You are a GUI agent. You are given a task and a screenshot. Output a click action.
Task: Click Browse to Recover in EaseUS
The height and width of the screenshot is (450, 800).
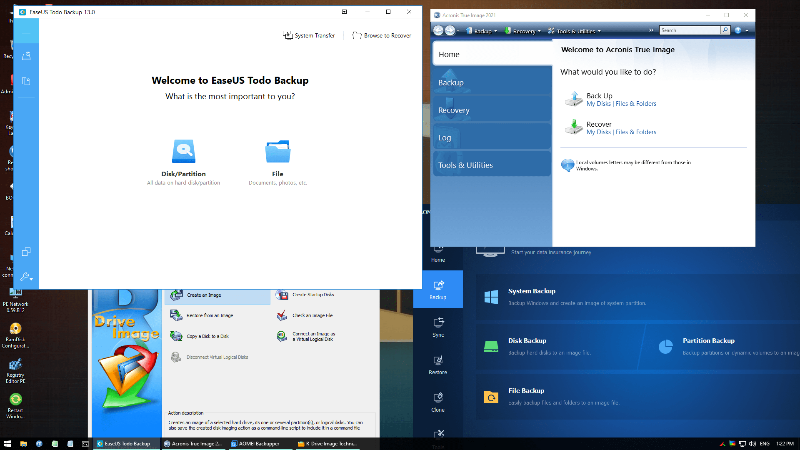(382, 35)
